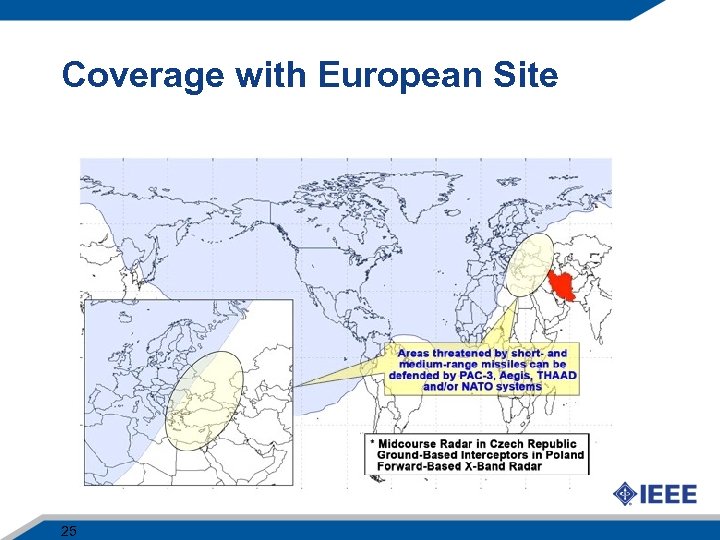Click the 'Midcourse Radar in Czech Republic' line

point(477,444)
